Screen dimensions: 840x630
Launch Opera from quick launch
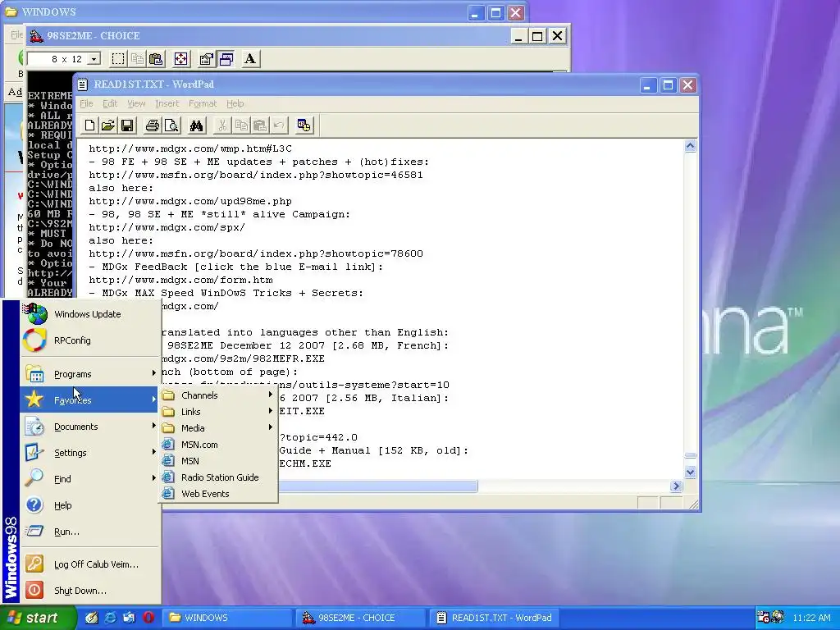click(148, 618)
